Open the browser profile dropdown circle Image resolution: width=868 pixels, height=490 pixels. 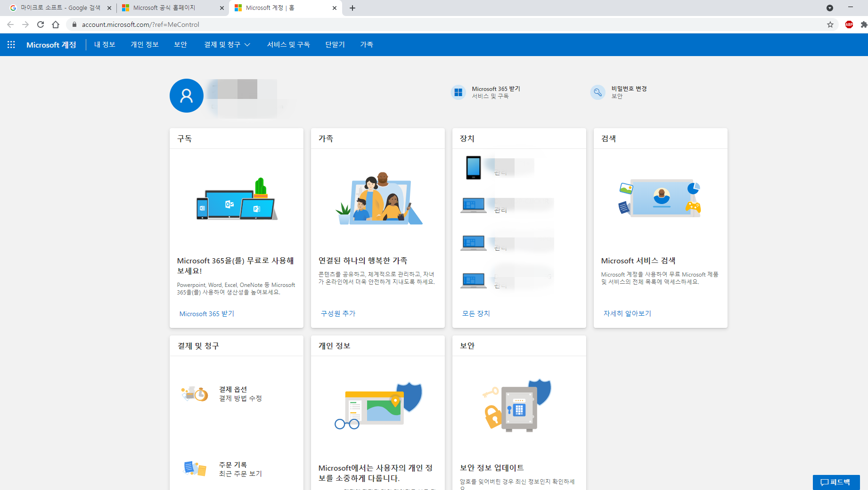[830, 8]
